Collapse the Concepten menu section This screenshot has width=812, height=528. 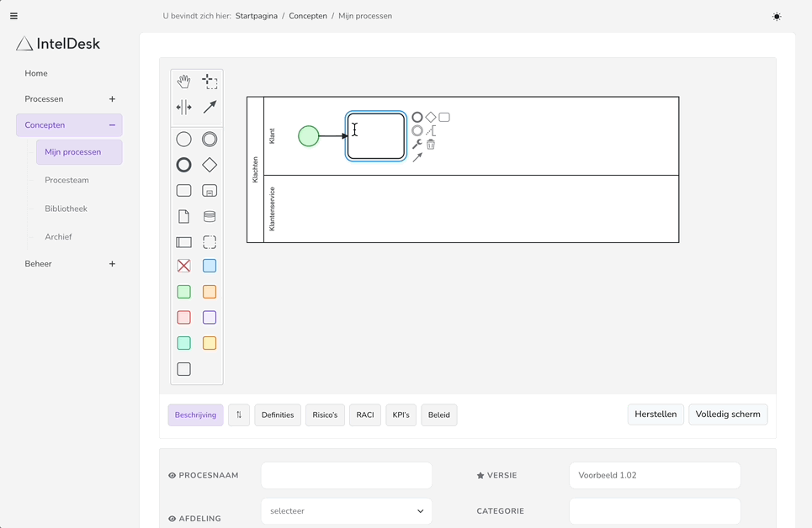(x=112, y=125)
